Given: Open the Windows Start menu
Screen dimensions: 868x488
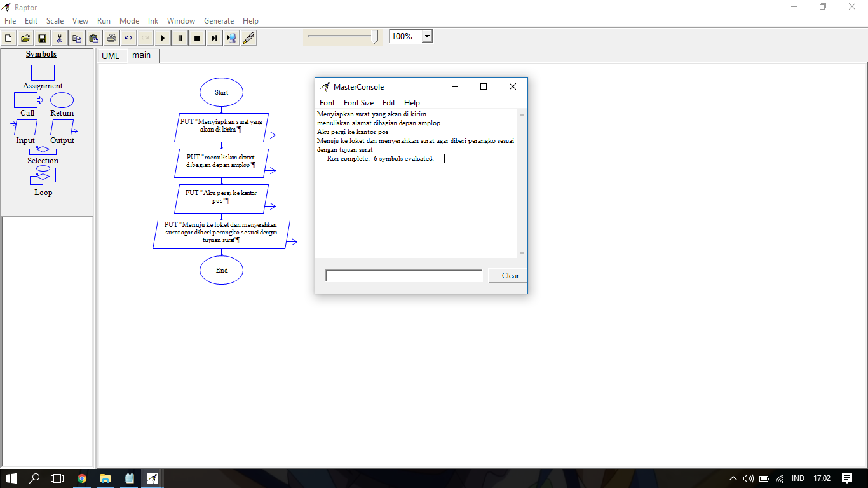Looking at the screenshot, I should (x=11, y=478).
